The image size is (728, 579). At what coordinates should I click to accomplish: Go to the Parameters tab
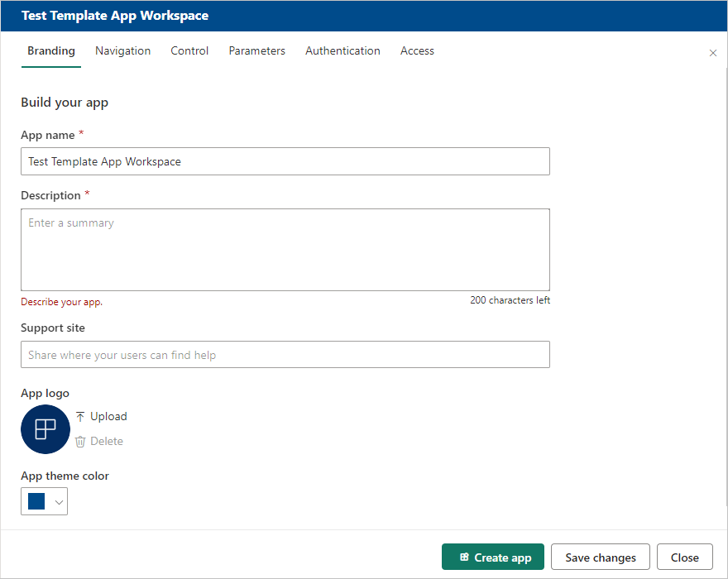[256, 51]
